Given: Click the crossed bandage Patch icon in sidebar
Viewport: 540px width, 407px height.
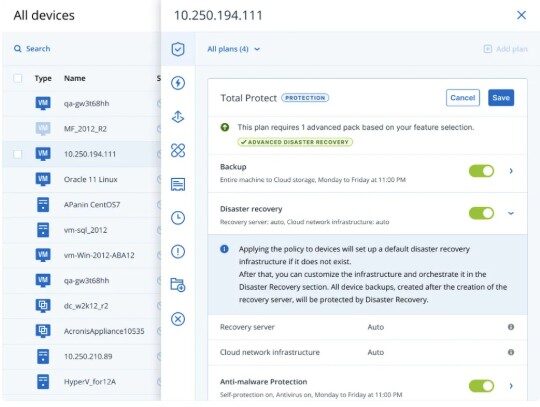Looking at the screenshot, I should pyautogui.click(x=178, y=150).
